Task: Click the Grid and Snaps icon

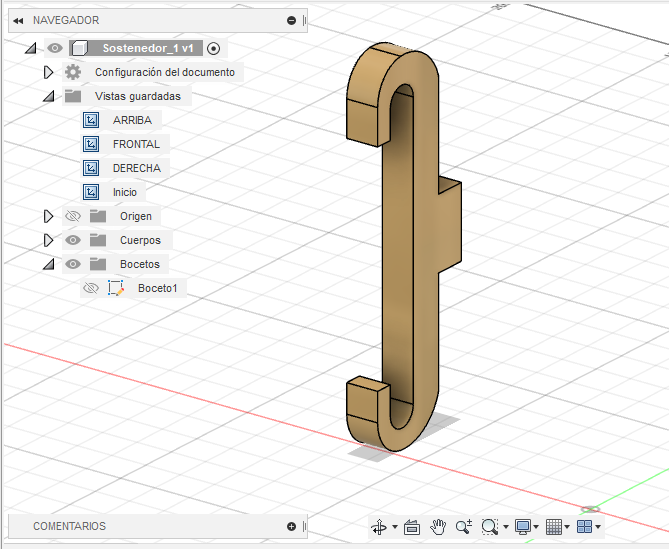Action: [x=554, y=527]
